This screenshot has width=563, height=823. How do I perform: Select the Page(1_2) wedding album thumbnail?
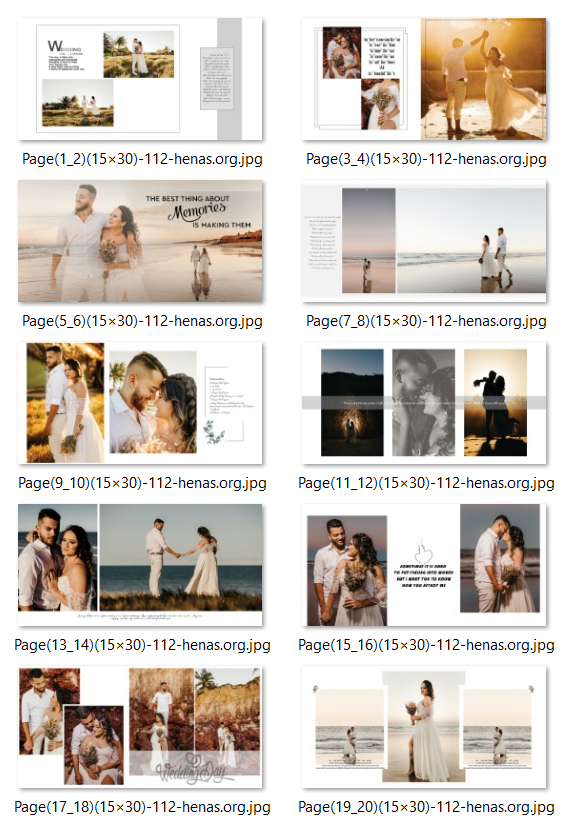click(x=140, y=79)
